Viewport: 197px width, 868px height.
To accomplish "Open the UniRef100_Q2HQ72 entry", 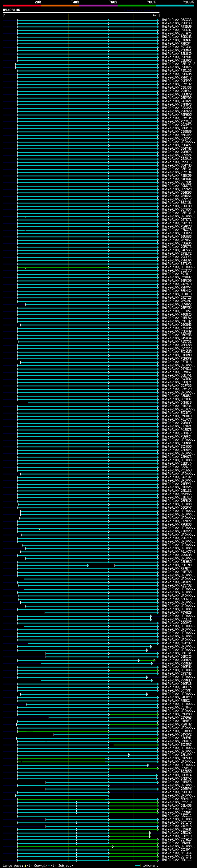I will pyautogui.click(x=176, y=433).
